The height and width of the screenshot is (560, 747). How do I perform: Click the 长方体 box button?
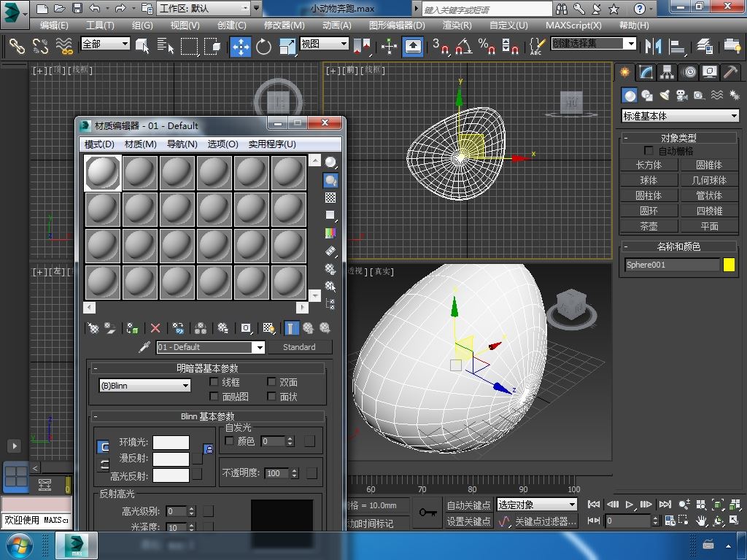point(649,166)
